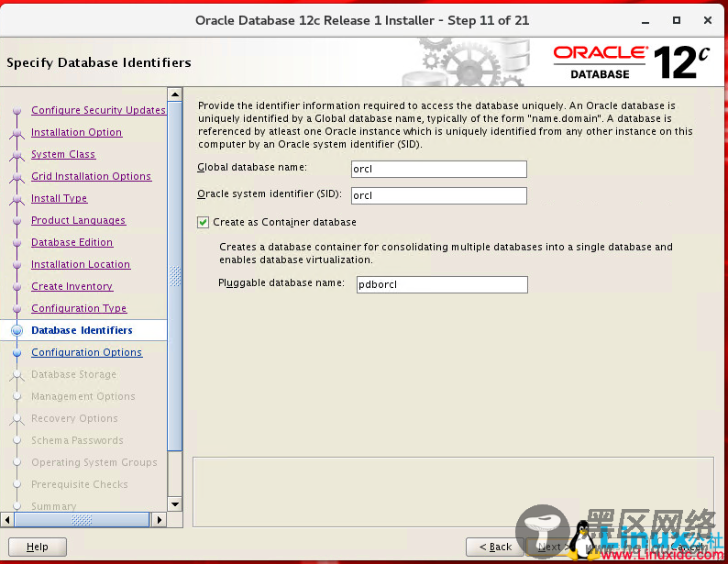Click the sidebar horizontal scroll right arrow
Image resolution: width=728 pixels, height=564 pixels.
(159, 519)
